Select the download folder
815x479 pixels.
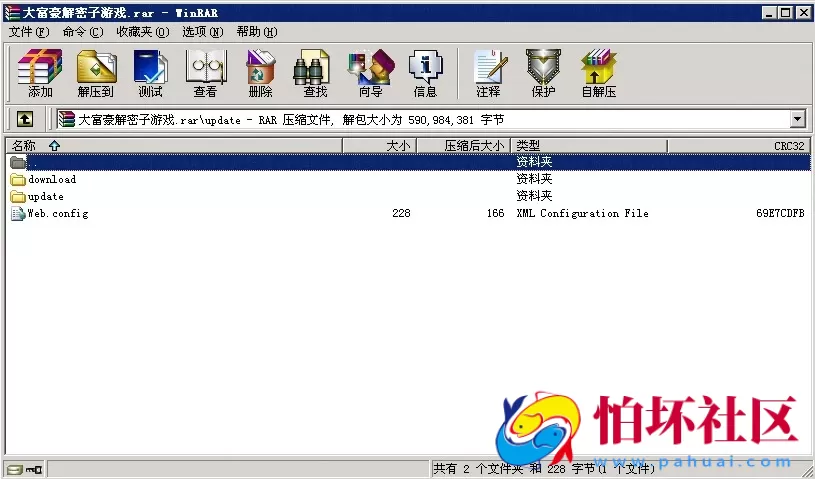click(x=52, y=180)
